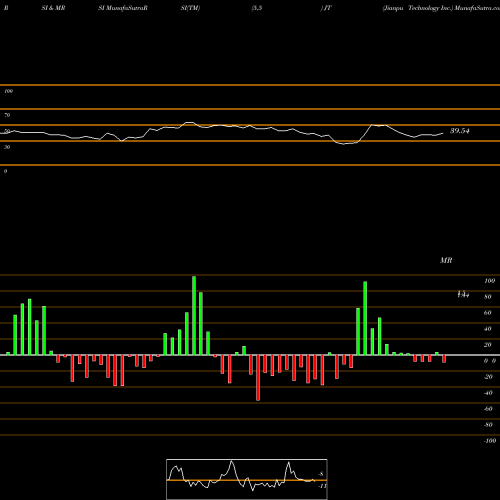The width and height of the screenshot is (500, 500).
Task: Click the RSI axis label 0 at left
Action: pos(5,171)
